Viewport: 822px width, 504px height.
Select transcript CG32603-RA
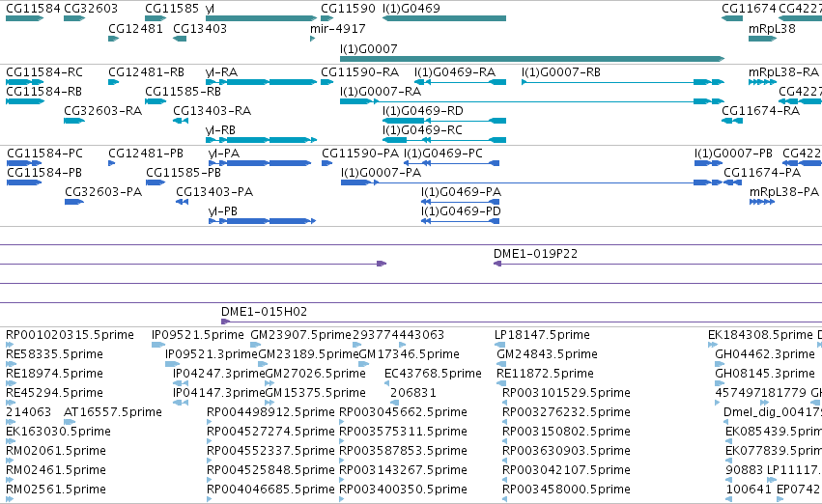(74, 121)
